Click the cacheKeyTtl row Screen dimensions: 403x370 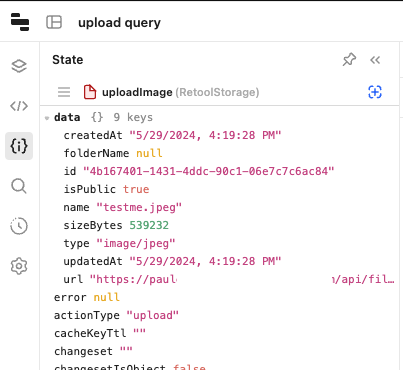coord(100,333)
